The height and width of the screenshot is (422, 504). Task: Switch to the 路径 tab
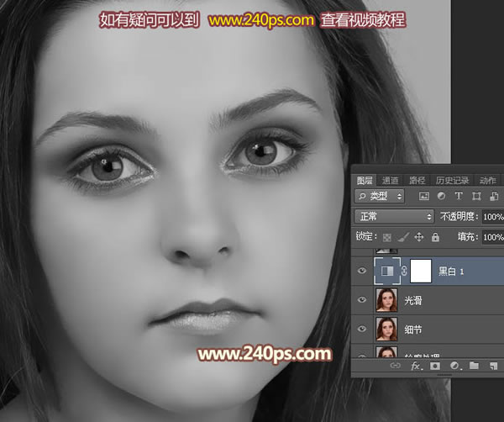(x=417, y=181)
